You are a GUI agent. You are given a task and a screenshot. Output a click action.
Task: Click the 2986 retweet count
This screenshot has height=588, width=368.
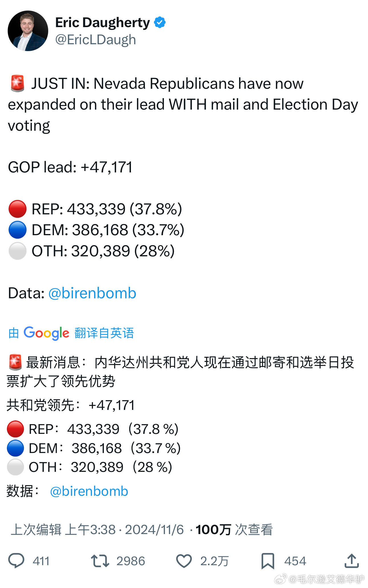131,561
